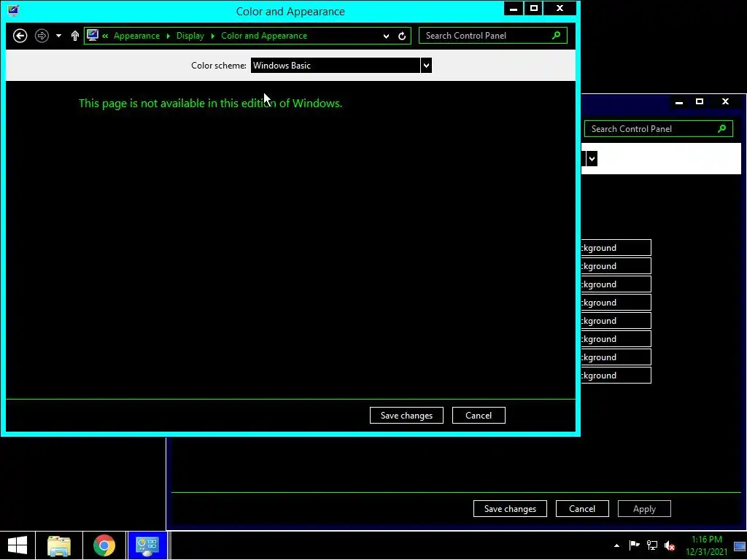Image resolution: width=747 pixels, height=560 pixels.
Task: Minimize the background Control Panel window
Action: (x=679, y=102)
